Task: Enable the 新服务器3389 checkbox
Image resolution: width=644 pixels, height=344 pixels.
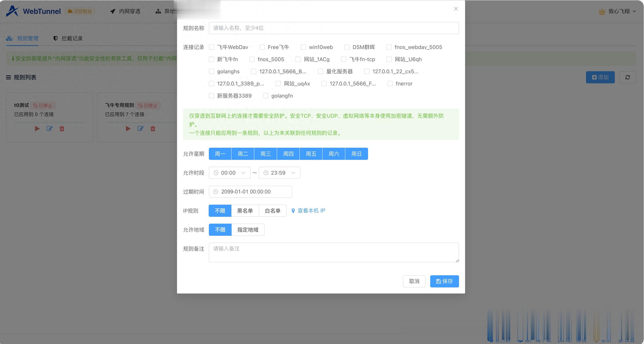Action: (x=212, y=96)
